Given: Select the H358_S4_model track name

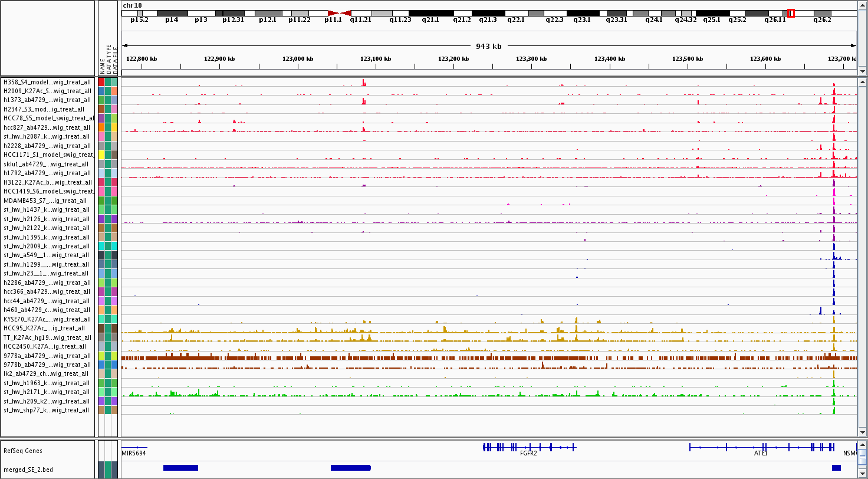Looking at the screenshot, I should [x=47, y=82].
